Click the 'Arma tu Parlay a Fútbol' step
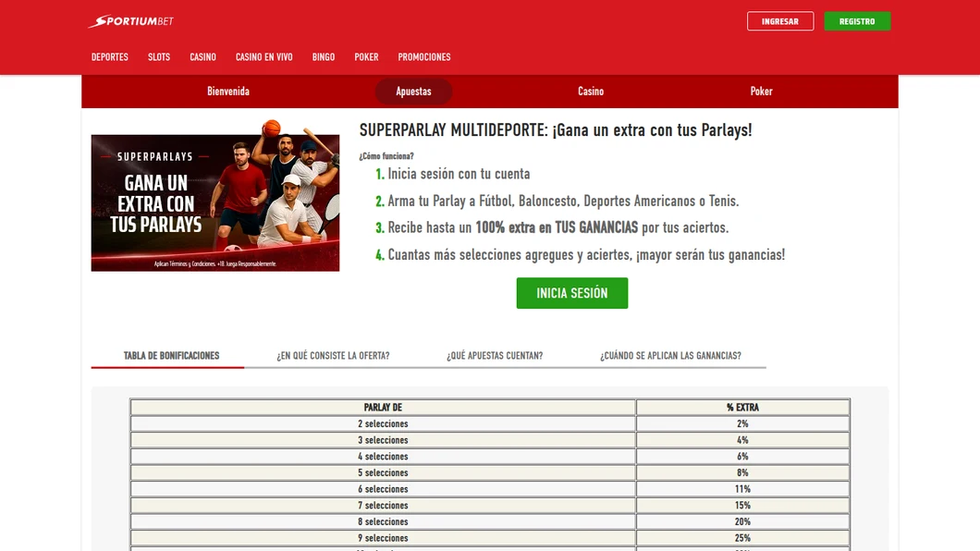The height and width of the screenshot is (551, 980). click(x=563, y=202)
